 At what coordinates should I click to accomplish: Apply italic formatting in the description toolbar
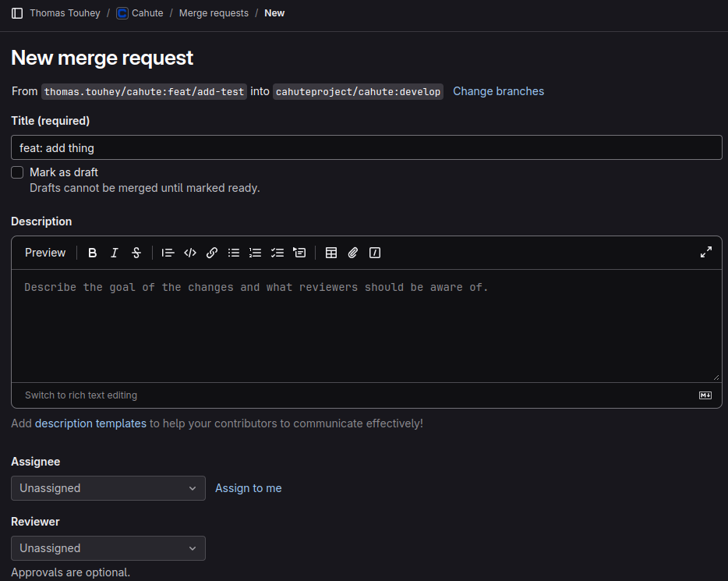point(114,253)
